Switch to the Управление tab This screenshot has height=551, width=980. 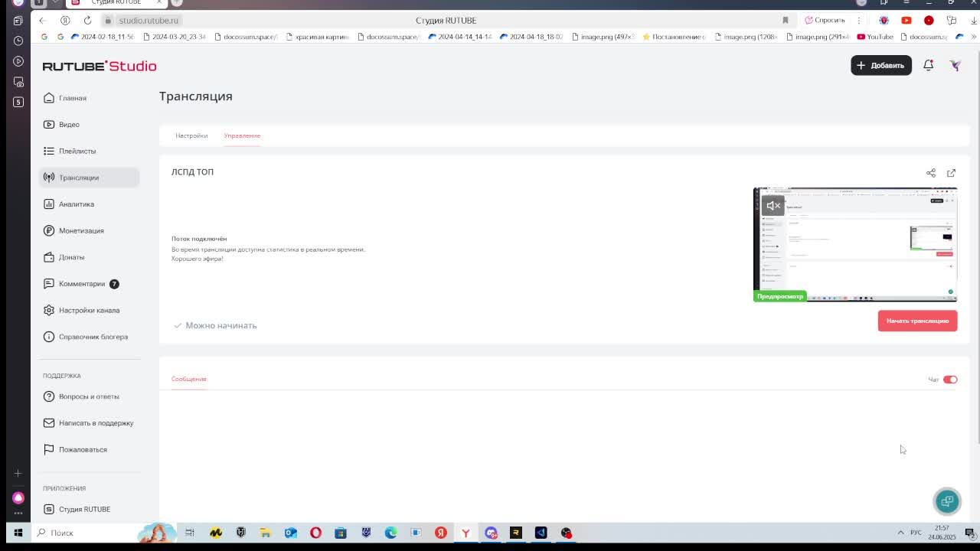click(242, 135)
